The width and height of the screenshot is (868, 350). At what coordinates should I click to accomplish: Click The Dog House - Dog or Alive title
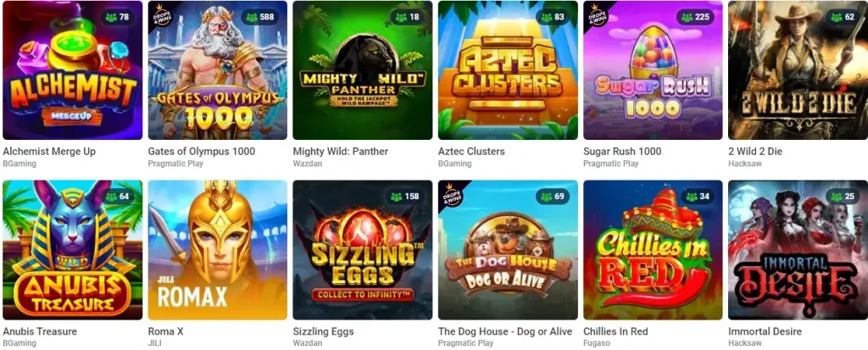click(505, 331)
